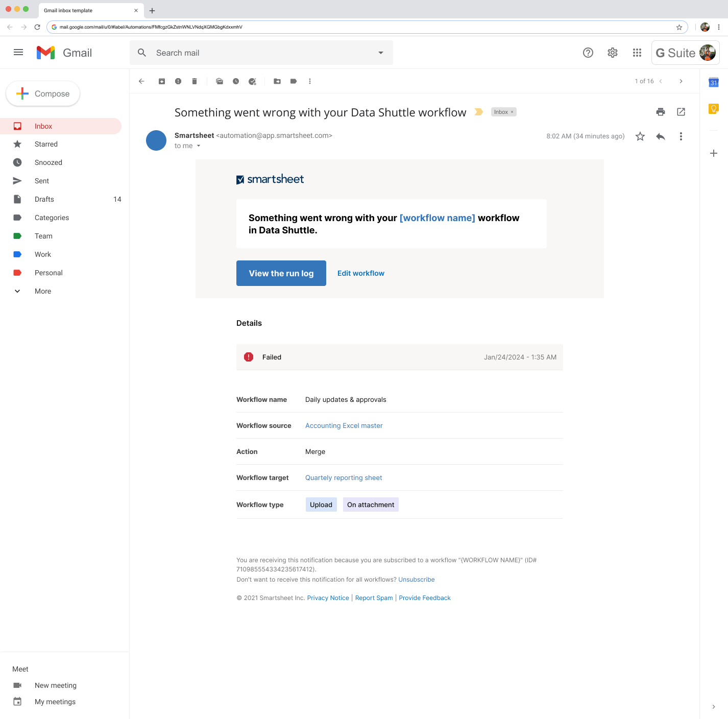This screenshot has width=728, height=719.
Task: Click the View the run log button
Action: click(x=281, y=273)
